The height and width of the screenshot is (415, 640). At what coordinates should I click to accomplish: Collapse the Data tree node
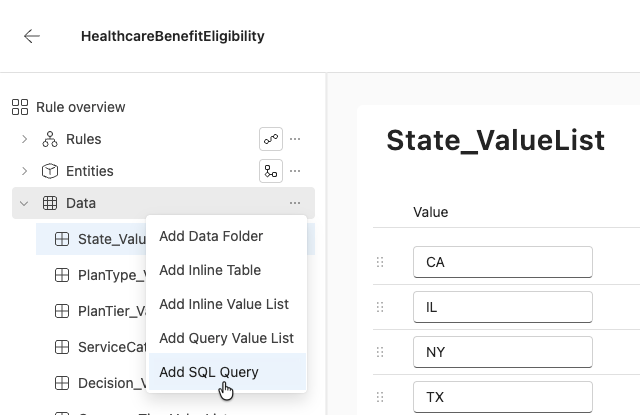coord(24,203)
